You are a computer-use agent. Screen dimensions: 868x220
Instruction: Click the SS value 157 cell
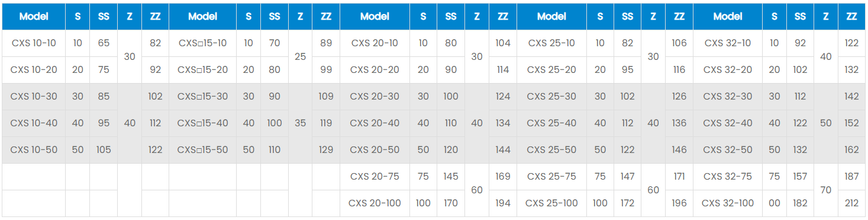tap(800, 177)
